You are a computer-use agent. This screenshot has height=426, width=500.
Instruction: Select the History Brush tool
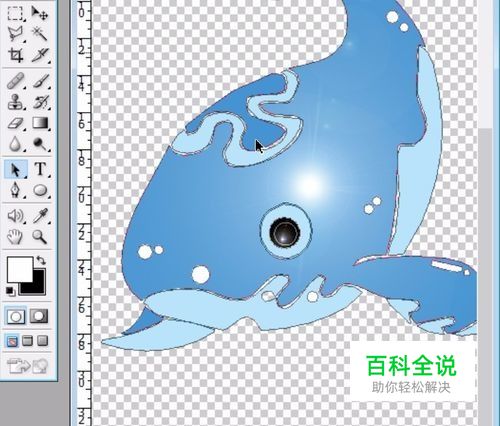pyautogui.click(x=40, y=102)
